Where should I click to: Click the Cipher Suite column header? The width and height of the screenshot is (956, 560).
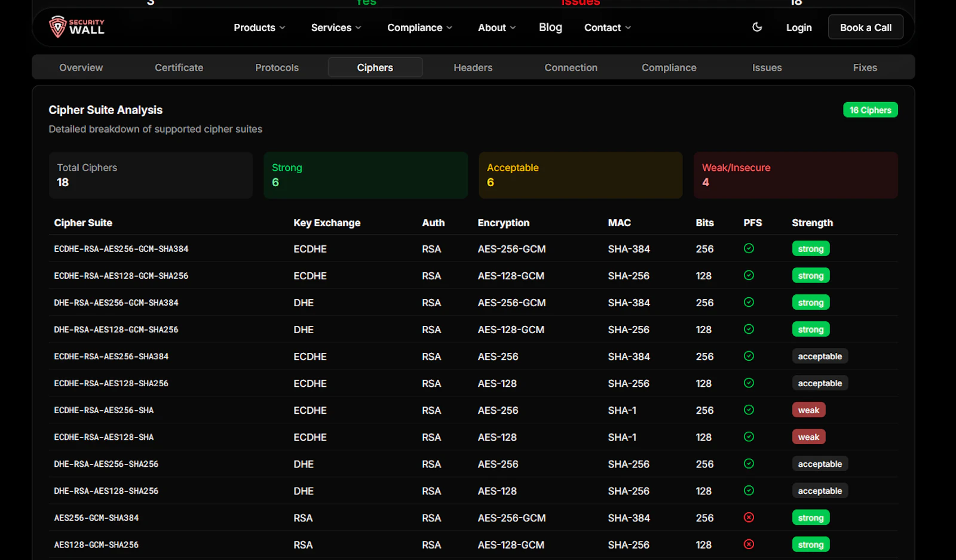[x=83, y=223]
